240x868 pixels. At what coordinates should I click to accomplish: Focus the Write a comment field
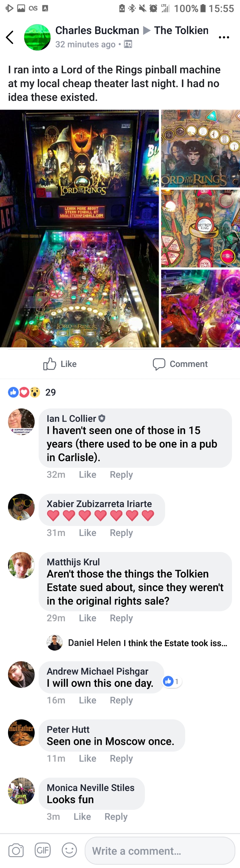coord(160,851)
